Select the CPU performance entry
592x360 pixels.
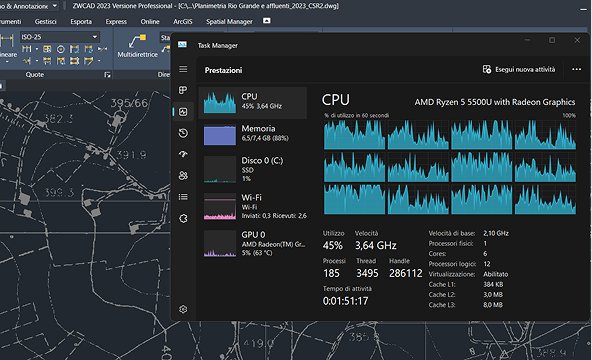point(253,103)
